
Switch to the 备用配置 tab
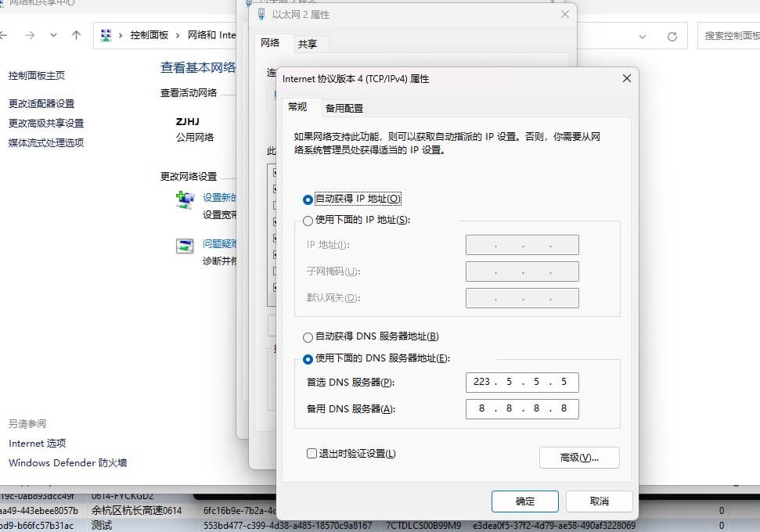(x=344, y=108)
